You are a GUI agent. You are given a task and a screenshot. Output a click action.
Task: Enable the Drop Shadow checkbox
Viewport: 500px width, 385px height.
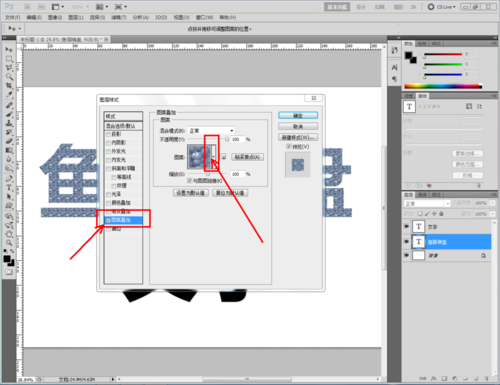[x=108, y=134]
